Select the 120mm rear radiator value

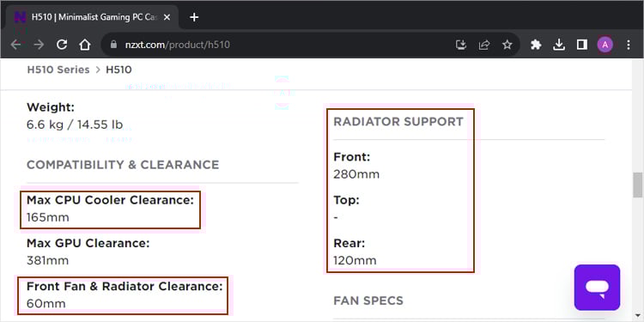355,261
